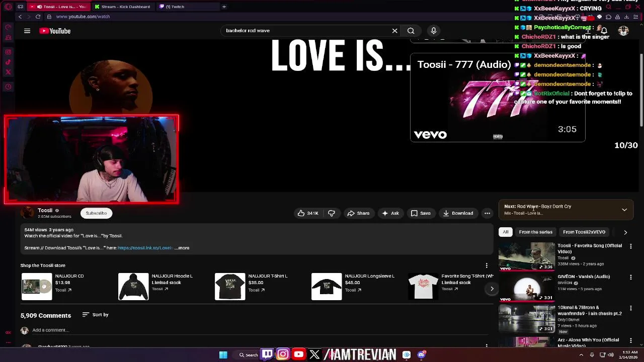This screenshot has height=362, width=644.
Task: Select the From Toosii2xVEVO chip
Action: (584, 232)
